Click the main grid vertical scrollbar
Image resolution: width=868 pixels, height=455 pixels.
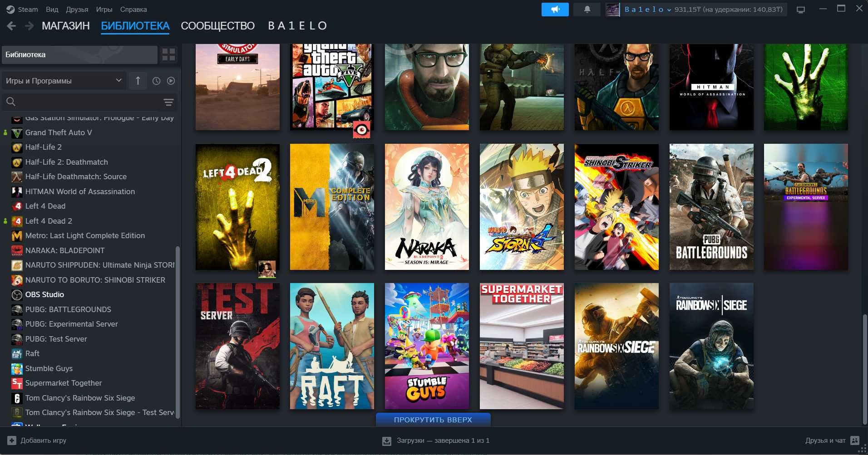coord(865,369)
